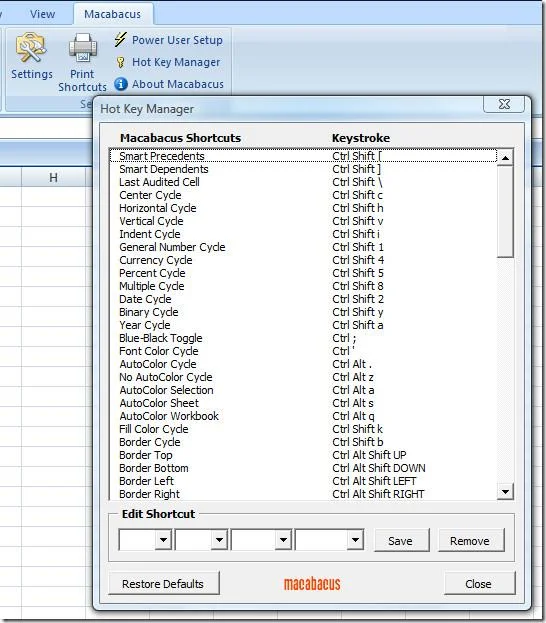Open About Macabacus
The height and width of the screenshot is (623, 546).
[178, 84]
